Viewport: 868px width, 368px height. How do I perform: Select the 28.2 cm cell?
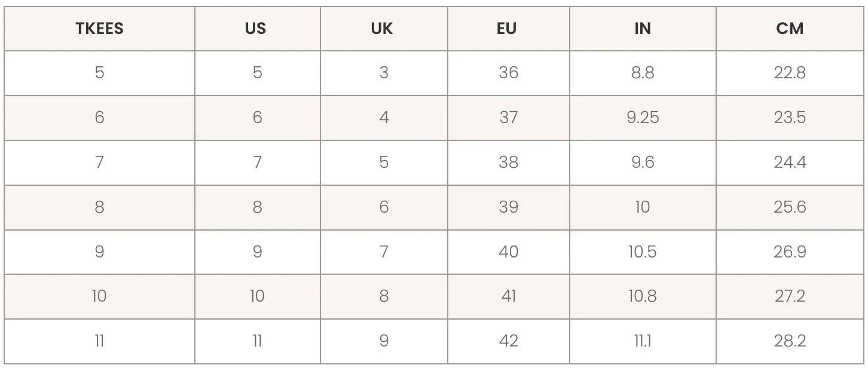click(790, 341)
